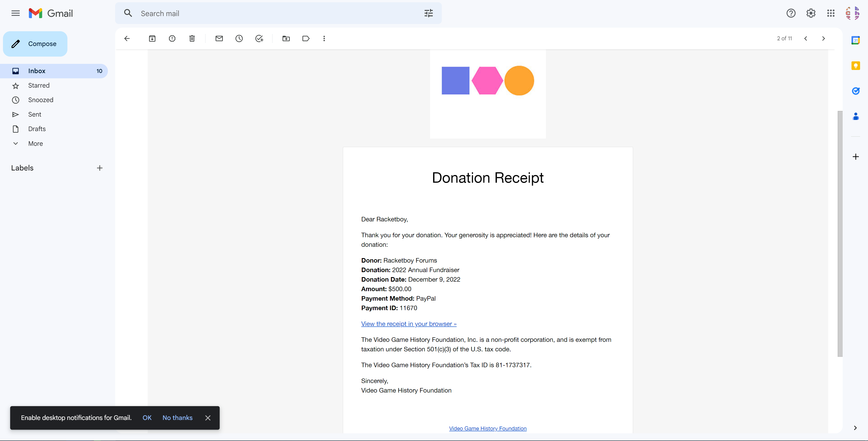Show search options filter icon
Image resolution: width=868 pixels, height=441 pixels.
pos(428,14)
